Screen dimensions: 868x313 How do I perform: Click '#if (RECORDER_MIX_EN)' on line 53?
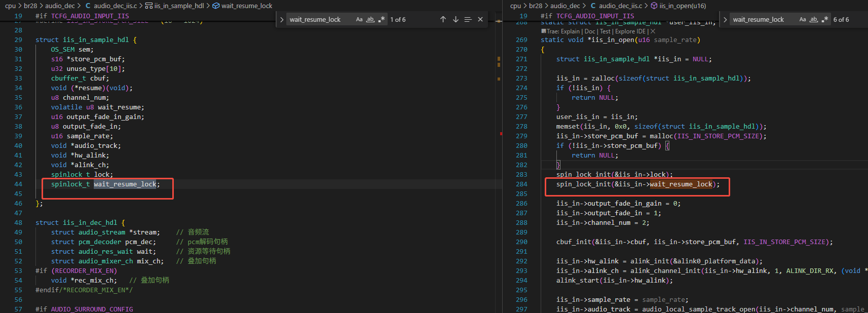tap(76, 271)
